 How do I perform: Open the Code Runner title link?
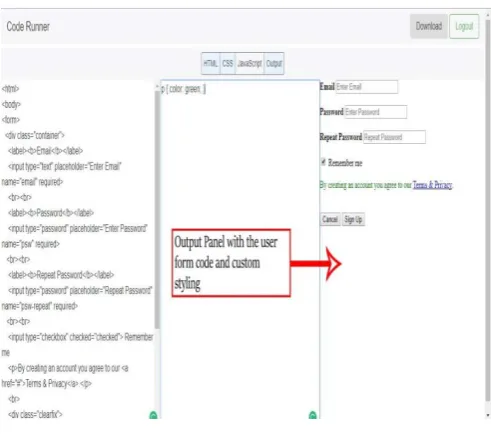pos(28,27)
